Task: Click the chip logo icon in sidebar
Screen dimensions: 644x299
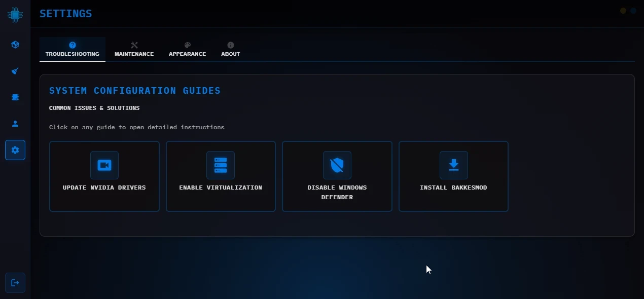Action: coord(15,15)
